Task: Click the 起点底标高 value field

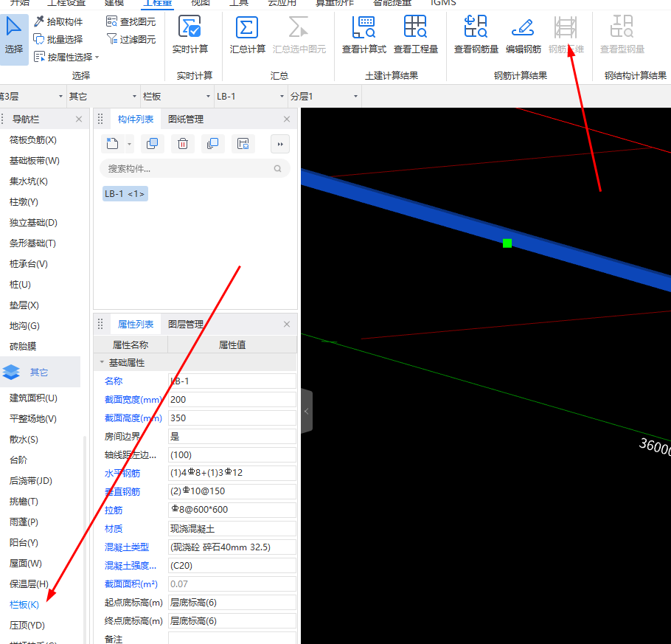Action: point(232,602)
